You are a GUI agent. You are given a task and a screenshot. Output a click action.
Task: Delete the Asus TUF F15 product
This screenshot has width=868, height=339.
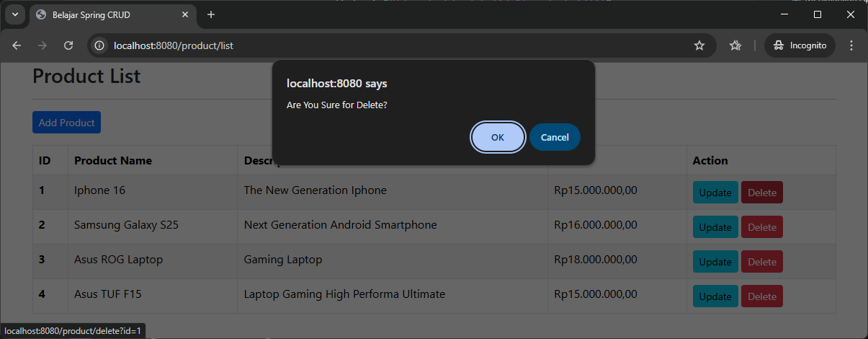[761, 296]
